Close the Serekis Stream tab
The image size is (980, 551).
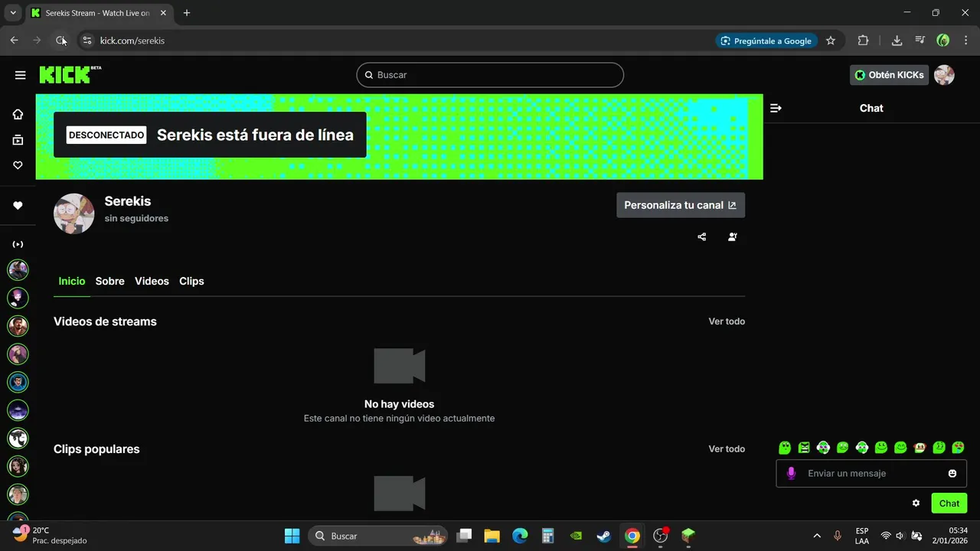(x=163, y=13)
